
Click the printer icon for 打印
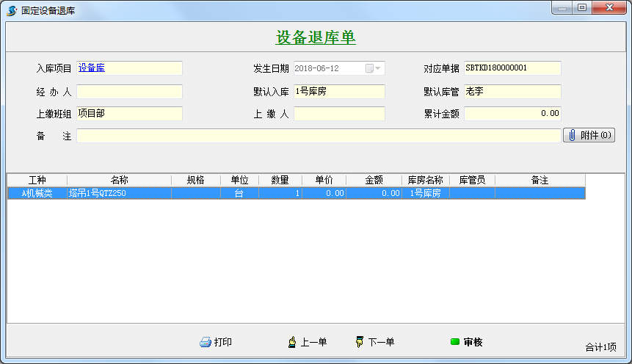click(x=206, y=342)
